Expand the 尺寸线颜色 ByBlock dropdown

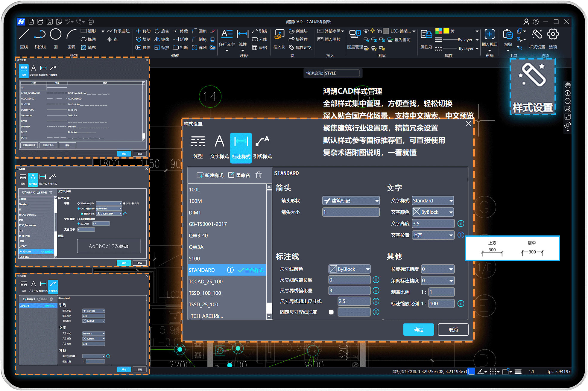click(x=349, y=269)
